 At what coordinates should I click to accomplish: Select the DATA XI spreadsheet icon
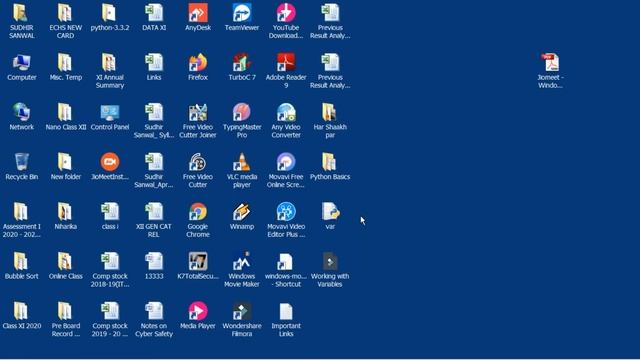pos(154,13)
